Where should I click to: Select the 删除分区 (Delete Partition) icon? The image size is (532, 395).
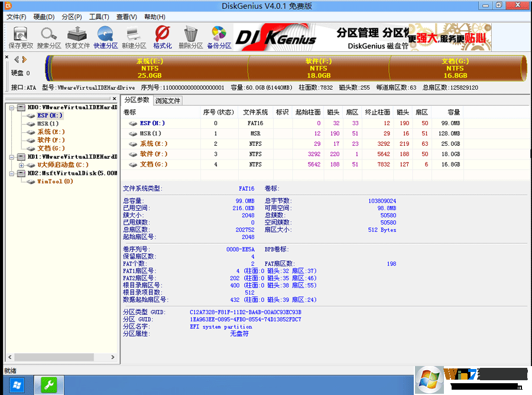tap(190, 37)
